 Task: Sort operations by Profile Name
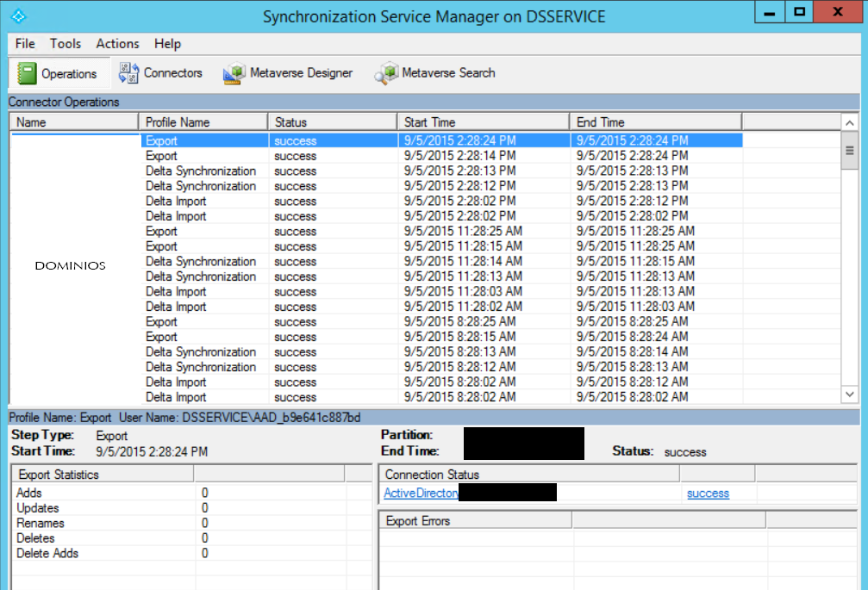click(x=203, y=121)
